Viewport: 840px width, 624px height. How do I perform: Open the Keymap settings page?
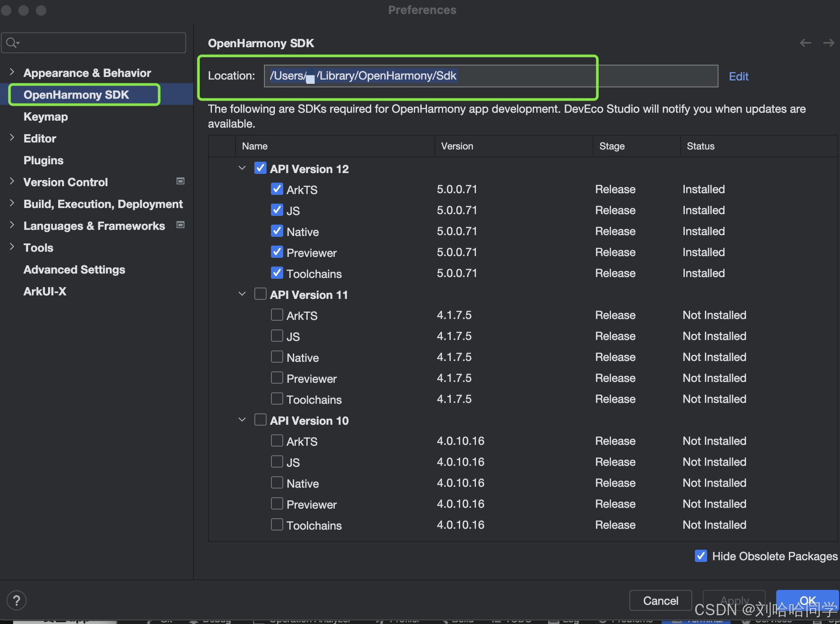[x=45, y=117]
